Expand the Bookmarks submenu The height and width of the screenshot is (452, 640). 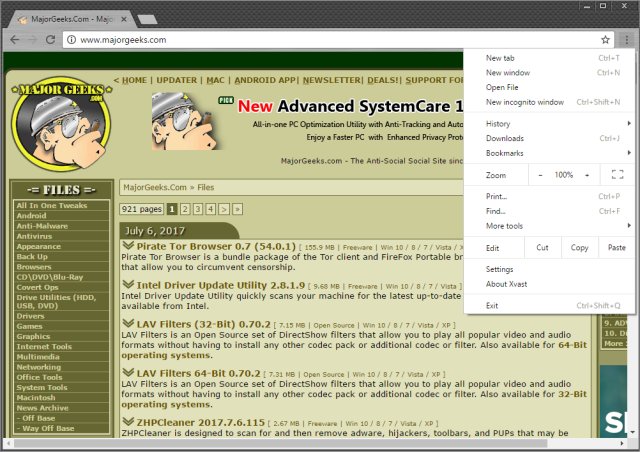coord(549,153)
